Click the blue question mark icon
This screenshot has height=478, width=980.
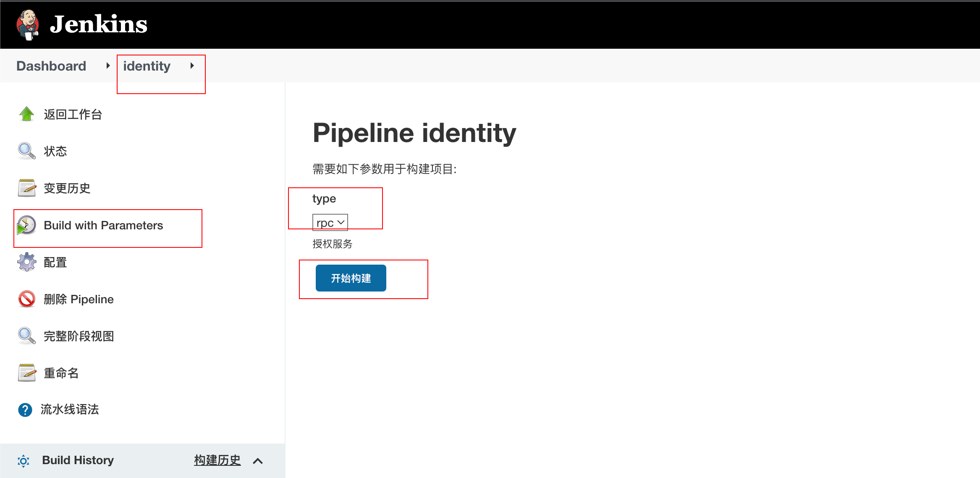pyautogui.click(x=25, y=410)
